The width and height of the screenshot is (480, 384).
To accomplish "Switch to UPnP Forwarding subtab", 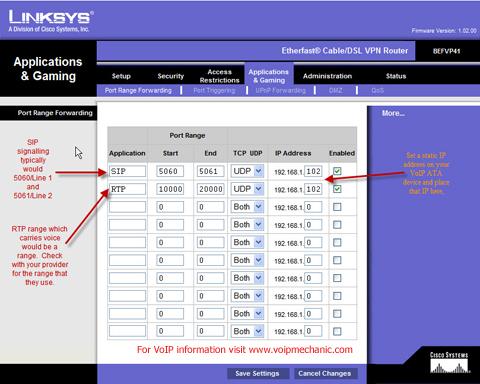I will coord(280,91).
